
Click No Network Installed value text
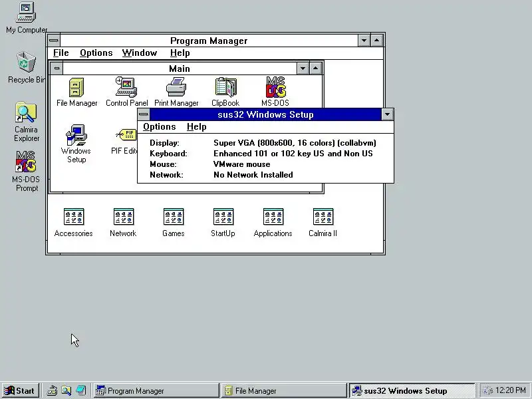pyautogui.click(x=253, y=175)
